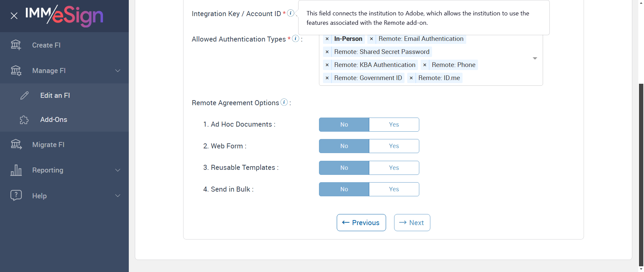The width and height of the screenshot is (644, 272).
Task: Enable Web Form with Yes option
Action: click(394, 146)
